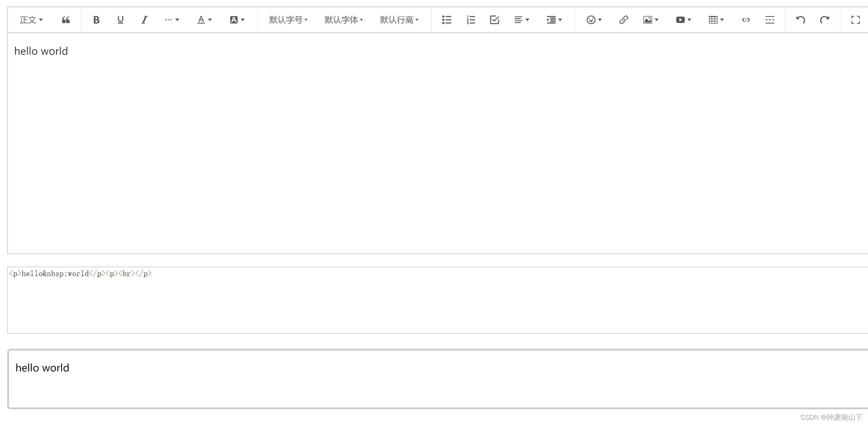Insert a bulleted list
The image size is (868, 424).
[x=447, y=20]
